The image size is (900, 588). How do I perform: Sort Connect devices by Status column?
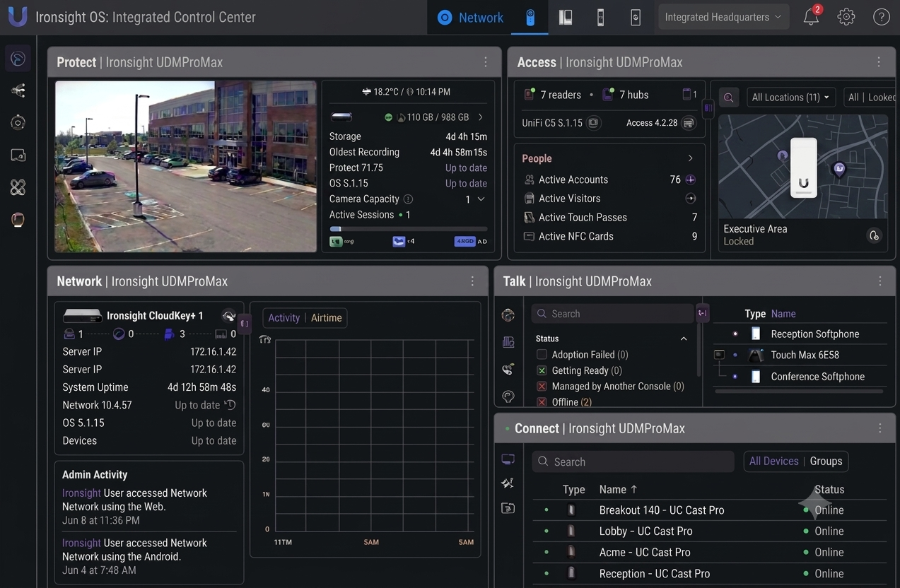tap(829, 490)
